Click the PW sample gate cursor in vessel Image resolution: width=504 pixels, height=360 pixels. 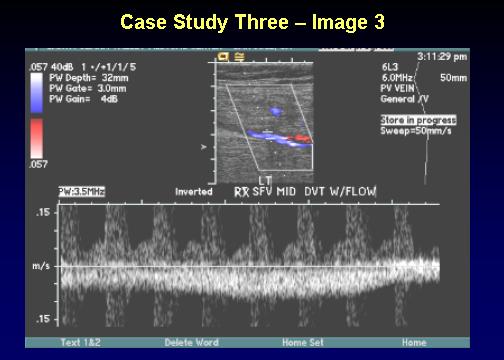(267, 132)
